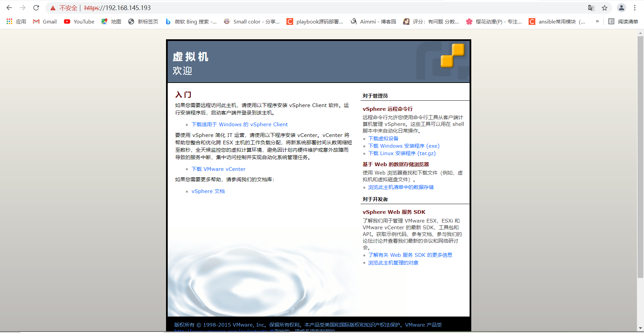
Task: Open the Chrome three-dot menu
Action: click(635, 8)
